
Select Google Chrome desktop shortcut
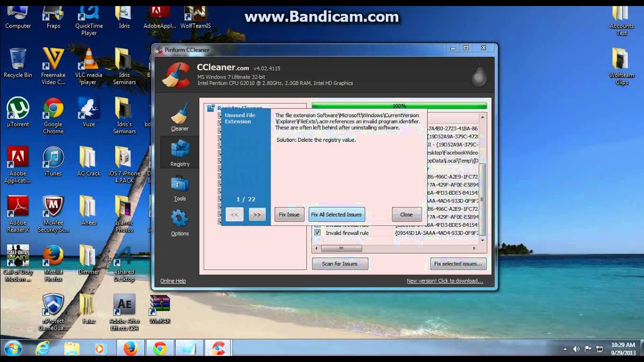tap(53, 116)
